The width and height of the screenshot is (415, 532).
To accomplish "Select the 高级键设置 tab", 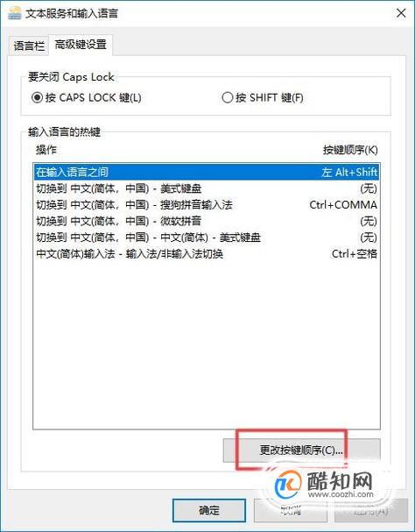I will point(81,45).
